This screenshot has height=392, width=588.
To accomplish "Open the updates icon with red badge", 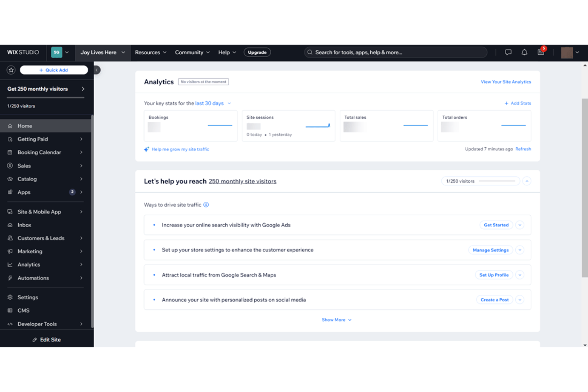I will (541, 52).
